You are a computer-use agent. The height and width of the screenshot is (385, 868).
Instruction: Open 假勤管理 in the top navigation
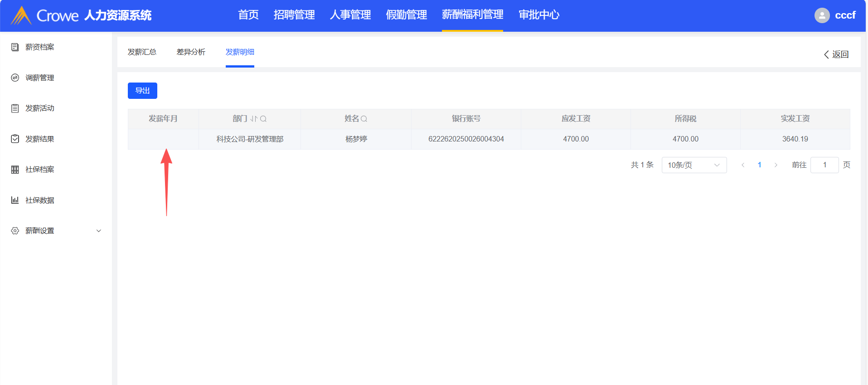pyautogui.click(x=406, y=15)
